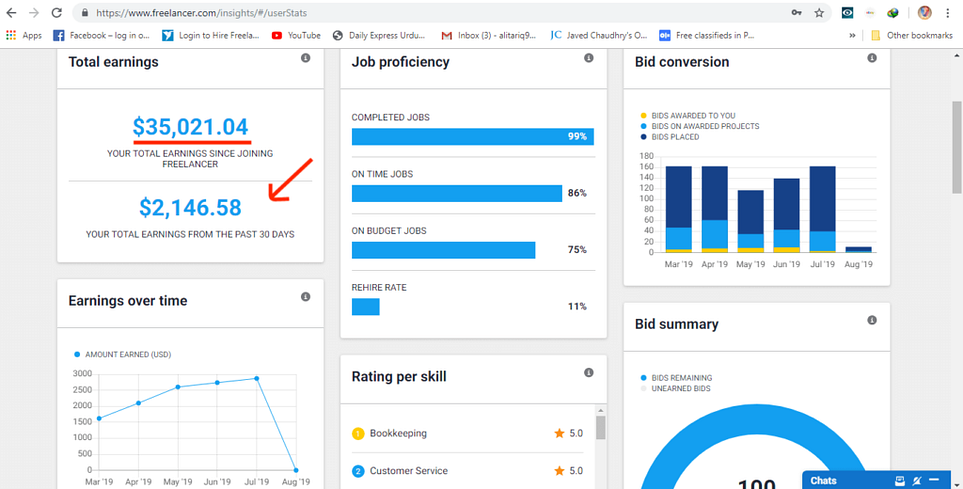Click the Completed Jobs 99% progress bar
This screenshot has width=963, height=489.
(473, 136)
